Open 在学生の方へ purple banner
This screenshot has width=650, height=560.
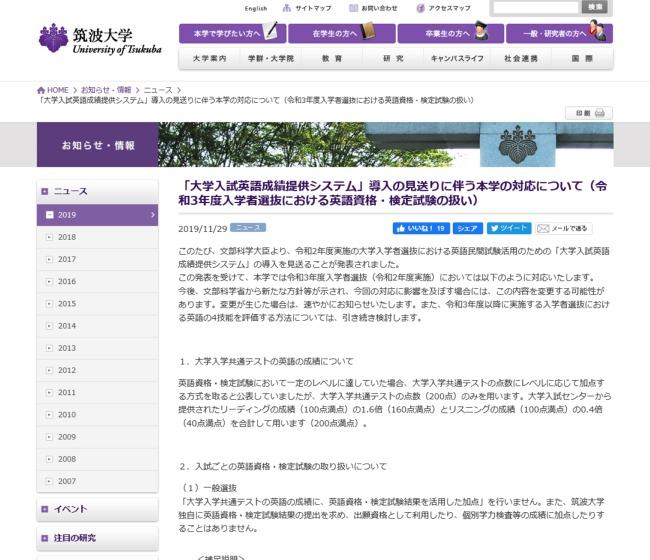(342, 34)
